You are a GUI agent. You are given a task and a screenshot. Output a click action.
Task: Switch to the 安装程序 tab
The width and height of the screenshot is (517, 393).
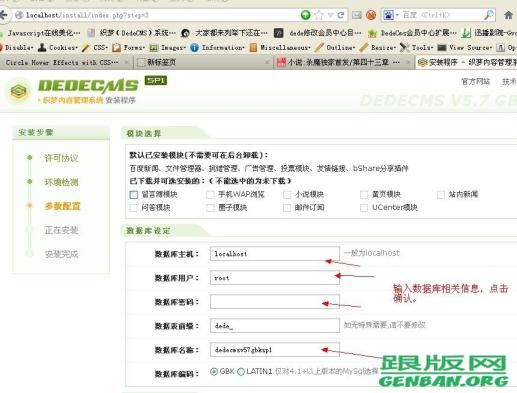467,62
